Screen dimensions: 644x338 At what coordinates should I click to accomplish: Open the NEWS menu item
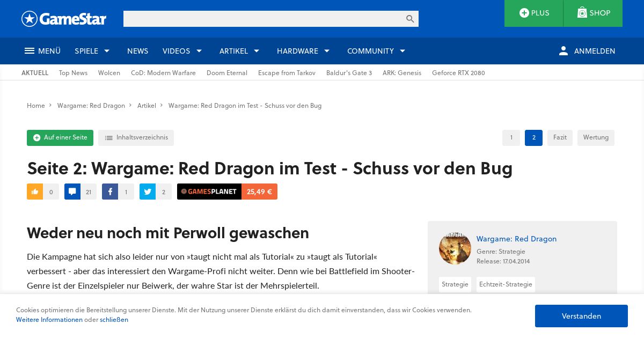[x=137, y=51]
